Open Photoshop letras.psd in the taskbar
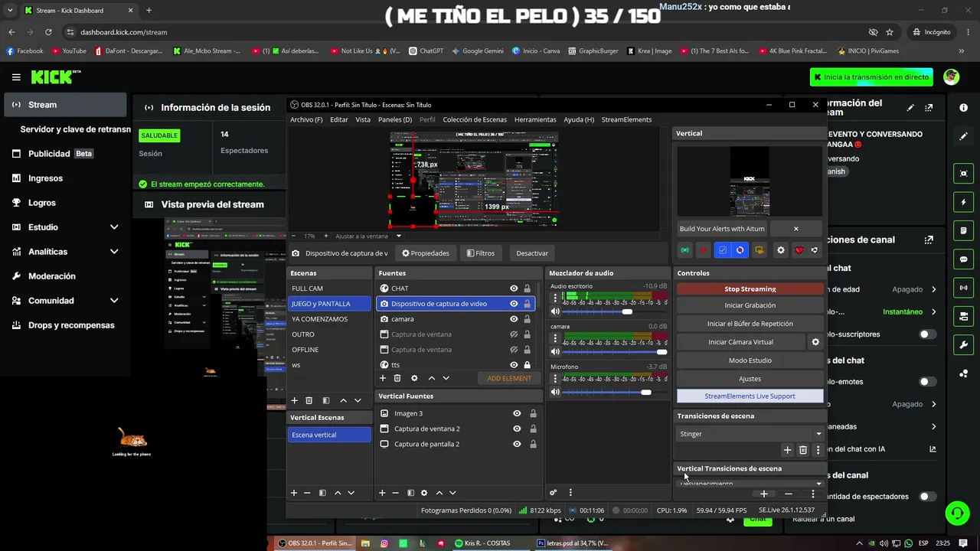This screenshot has height=551, width=980. point(573,543)
